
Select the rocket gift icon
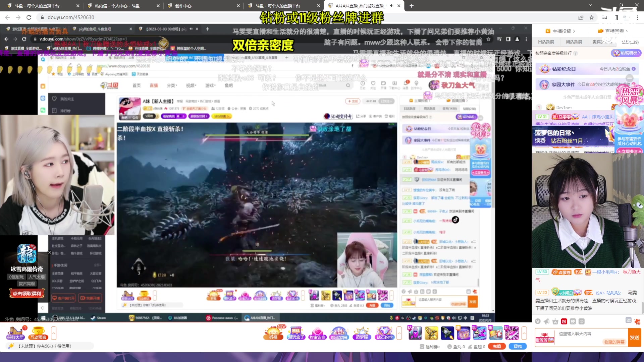tap(447, 333)
